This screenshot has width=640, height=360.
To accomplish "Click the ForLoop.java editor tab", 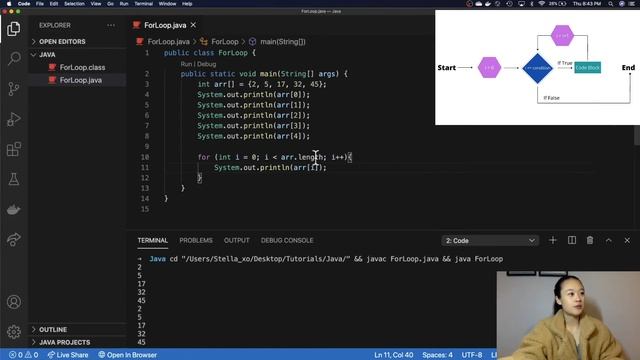I will tap(164, 25).
